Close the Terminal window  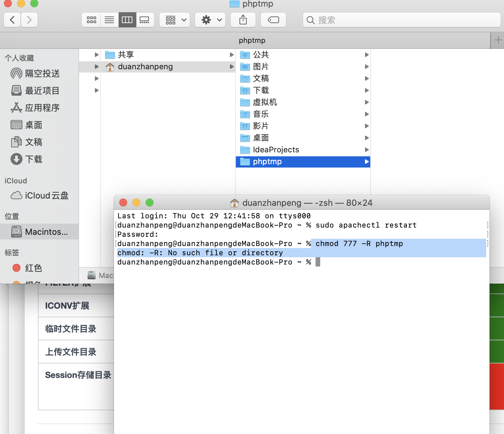(123, 202)
